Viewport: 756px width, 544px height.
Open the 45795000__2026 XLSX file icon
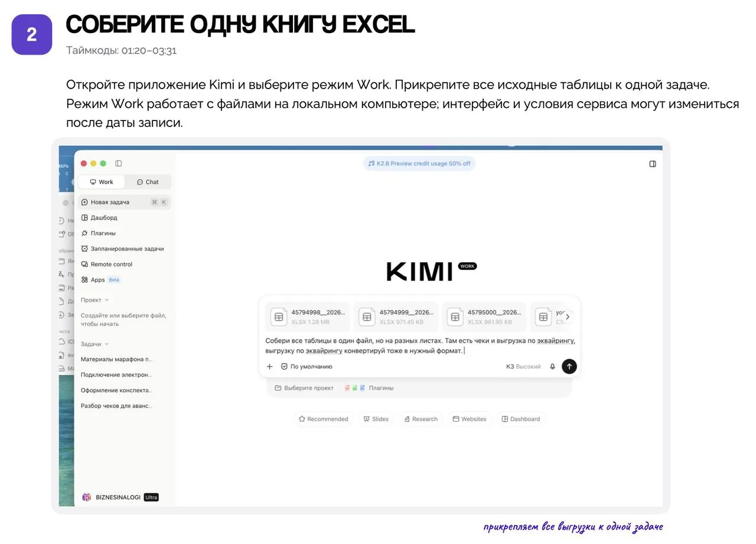tap(455, 317)
